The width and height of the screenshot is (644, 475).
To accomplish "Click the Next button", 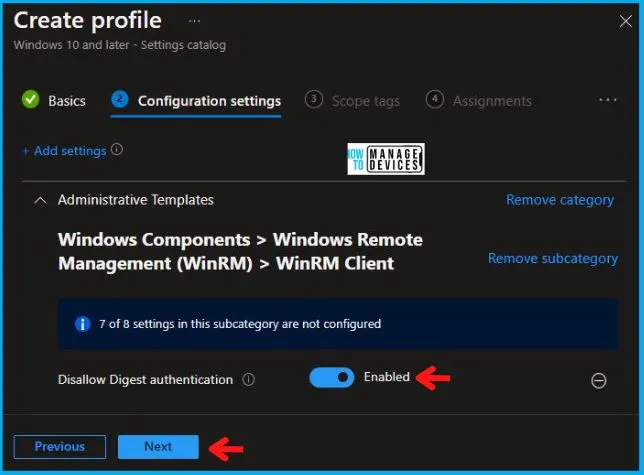I will tap(158, 447).
